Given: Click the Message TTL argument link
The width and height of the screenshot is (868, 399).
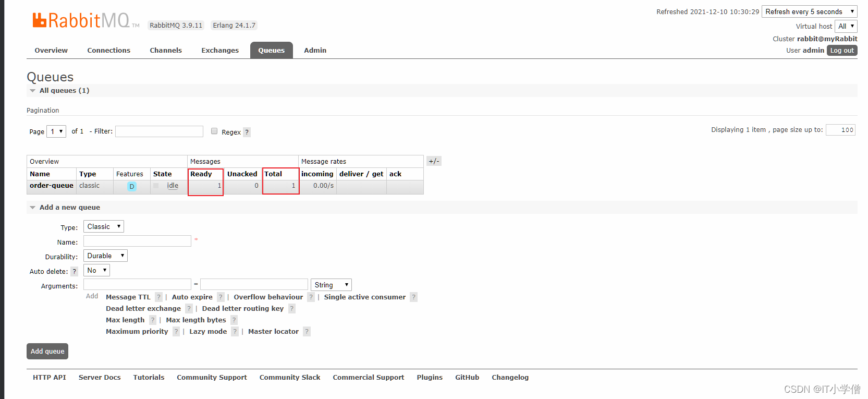Looking at the screenshot, I should coord(128,297).
